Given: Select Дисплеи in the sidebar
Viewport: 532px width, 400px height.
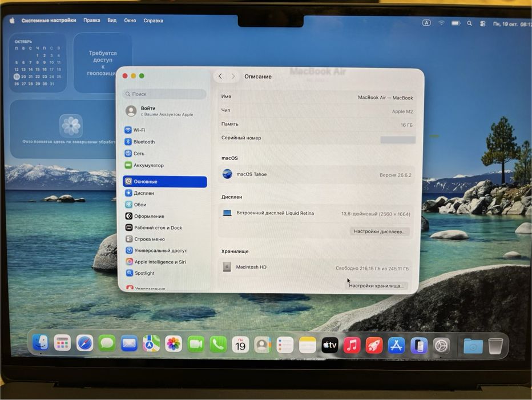Looking at the screenshot, I should click(x=165, y=193).
